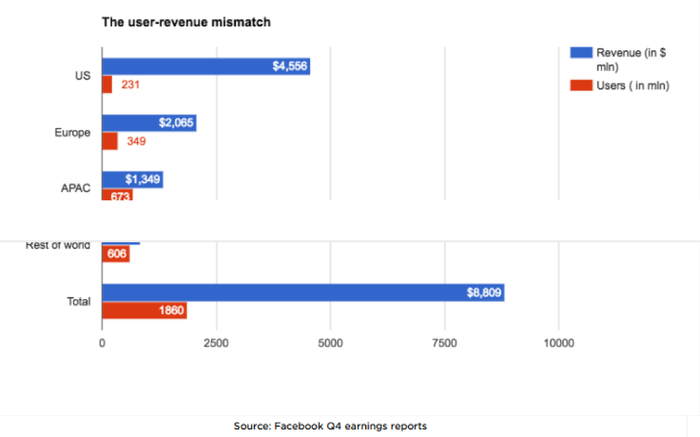The width and height of the screenshot is (700, 437).
Task: Select the Total users bar 1860
Action: tap(145, 310)
